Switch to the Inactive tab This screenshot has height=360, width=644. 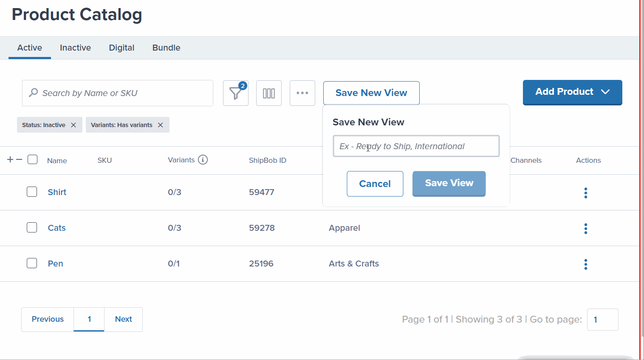point(75,48)
